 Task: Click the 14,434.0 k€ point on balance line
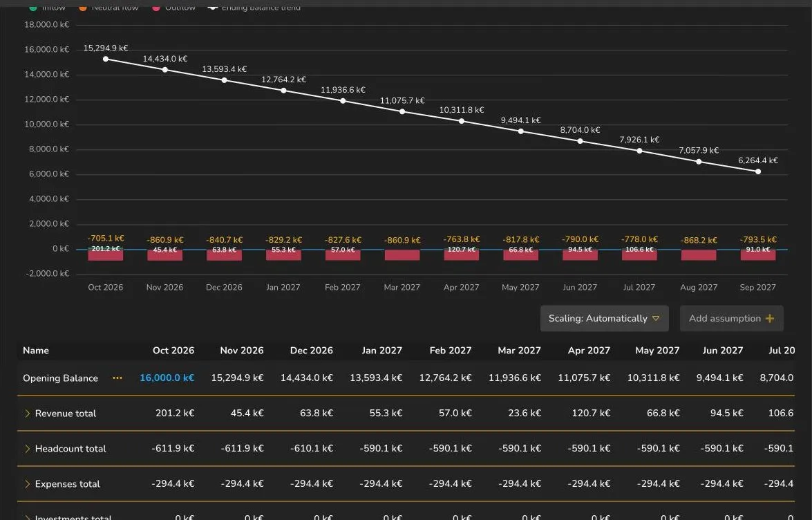(x=165, y=70)
